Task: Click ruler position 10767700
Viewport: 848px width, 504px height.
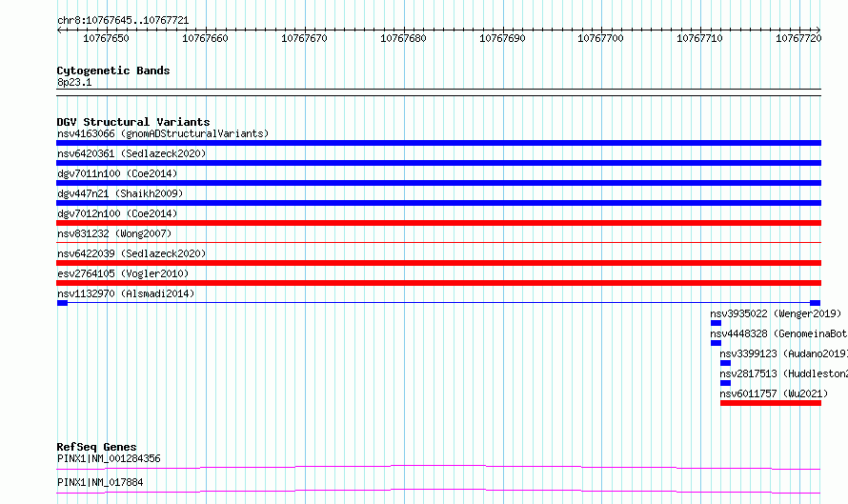Action: coord(600,38)
